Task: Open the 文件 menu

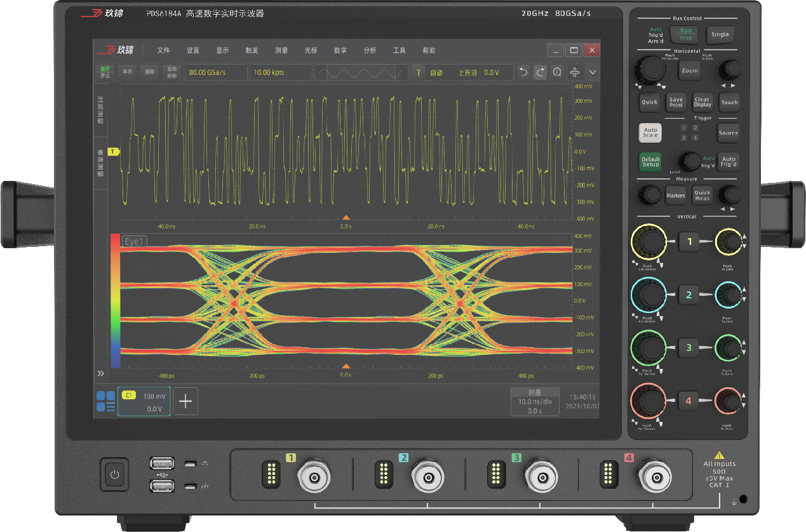Action: 164,51
